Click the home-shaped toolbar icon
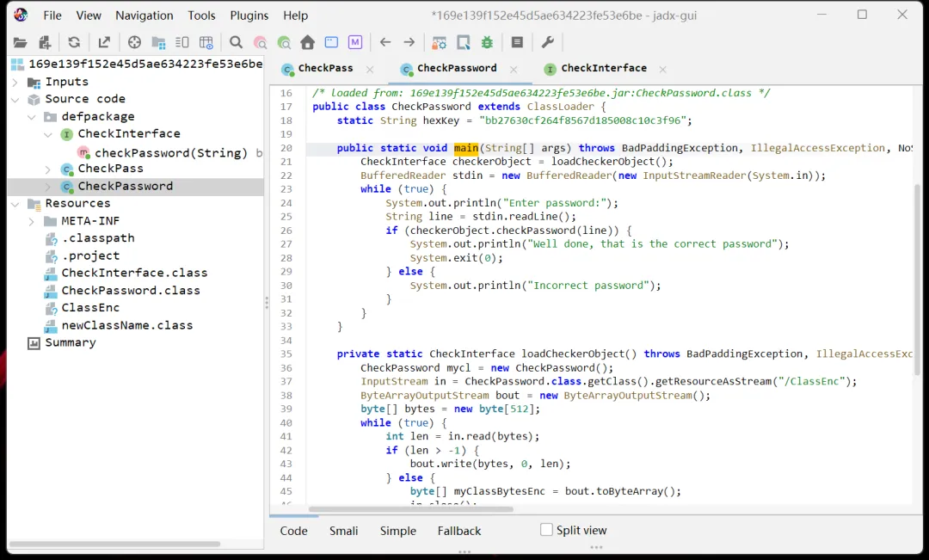 pyautogui.click(x=307, y=42)
